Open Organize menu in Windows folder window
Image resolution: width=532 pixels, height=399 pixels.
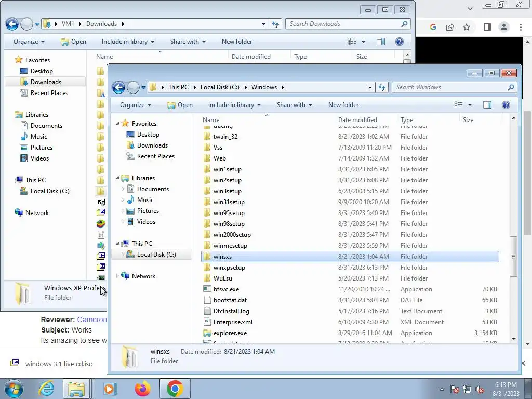click(x=136, y=105)
